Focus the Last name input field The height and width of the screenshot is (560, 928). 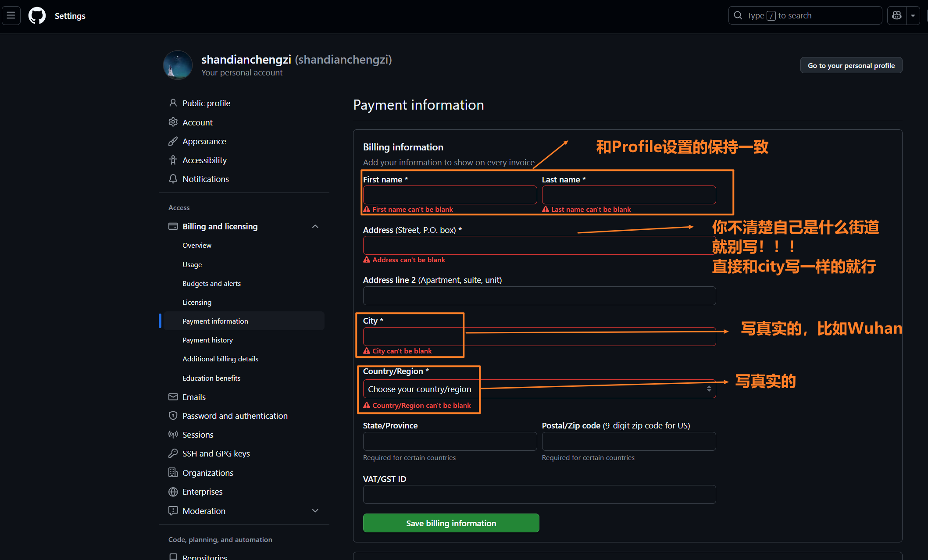629,195
